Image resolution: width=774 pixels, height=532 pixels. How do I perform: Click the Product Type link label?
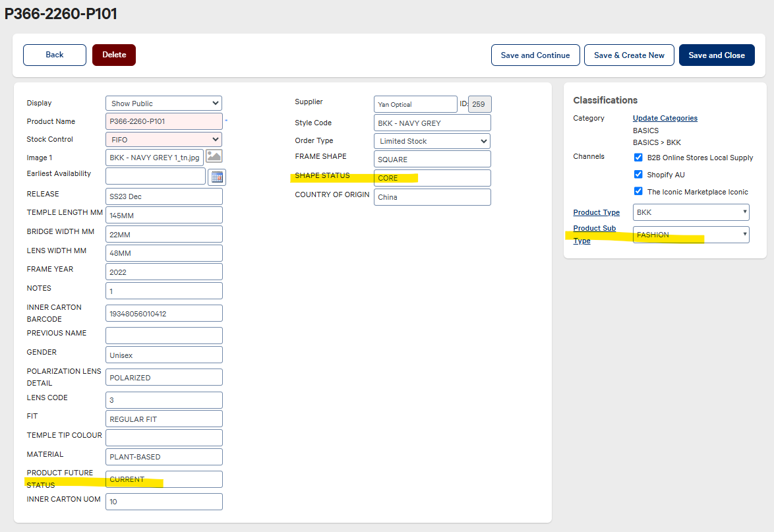[596, 212]
